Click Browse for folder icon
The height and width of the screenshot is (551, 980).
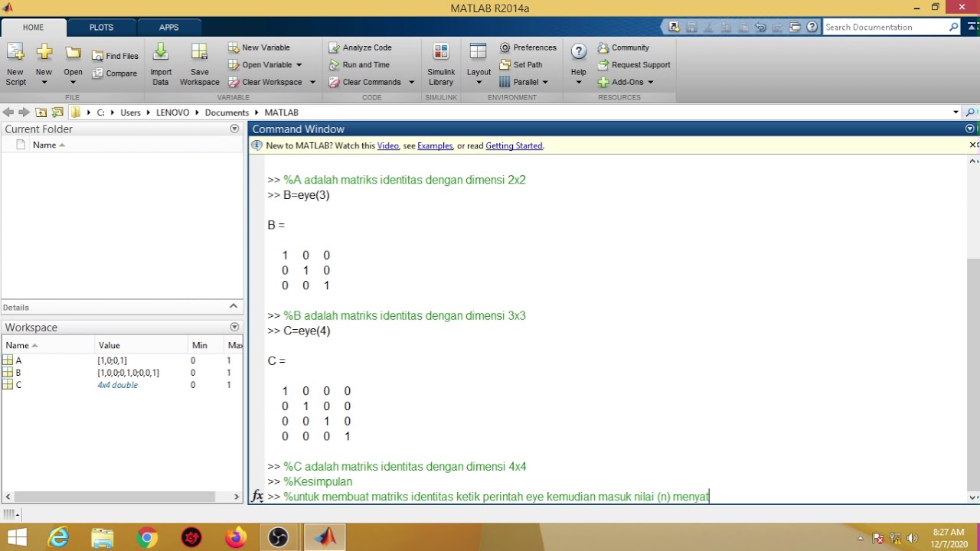[x=57, y=112]
